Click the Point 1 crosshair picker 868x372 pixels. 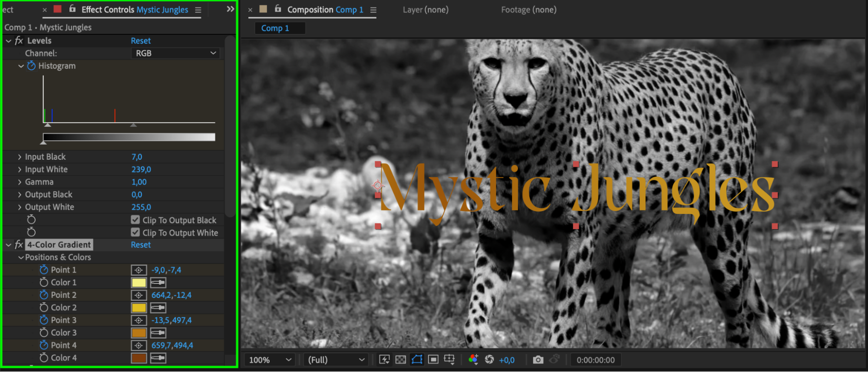point(139,270)
